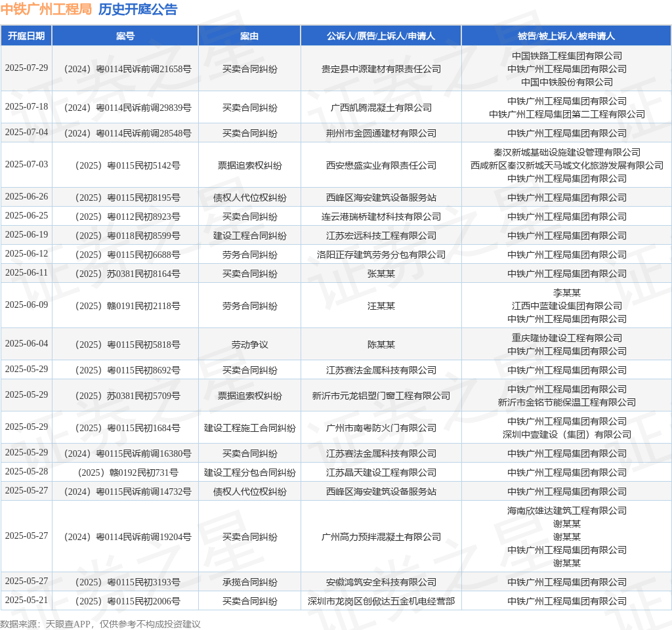Click plaintiff 广州高力预拌混凝土有限公司
Viewport: 672px width, 630px height.
(x=381, y=537)
